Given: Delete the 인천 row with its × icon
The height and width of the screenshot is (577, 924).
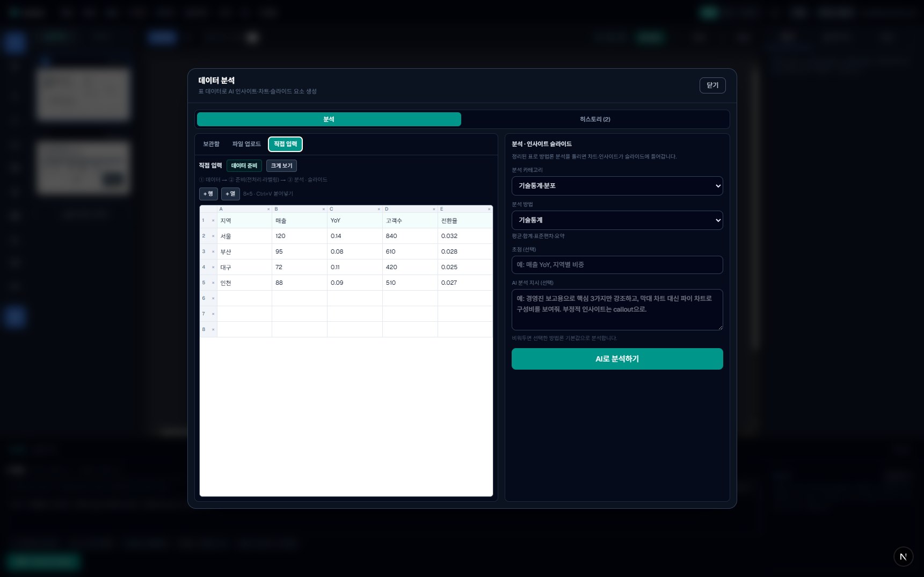Looking at the screenshot, I should 213,283.
